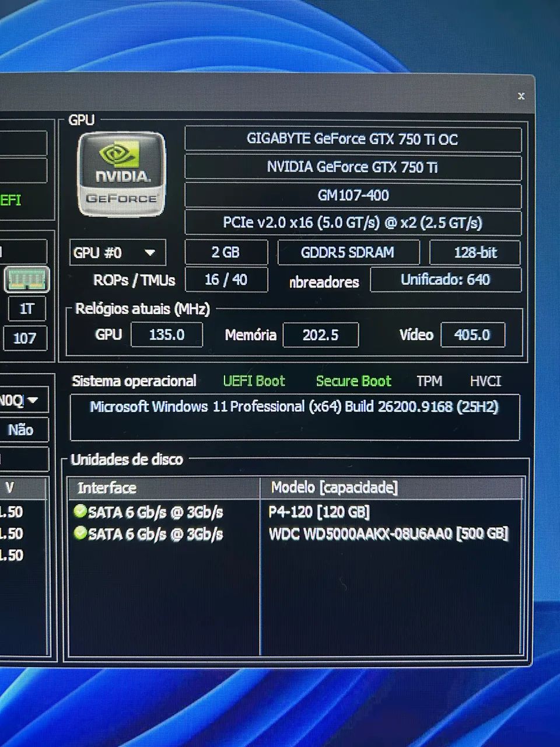Click the UEFI Boot indicator
This screenshot has height=747, width=560.
pyautogui.click(x=254, y=381)
